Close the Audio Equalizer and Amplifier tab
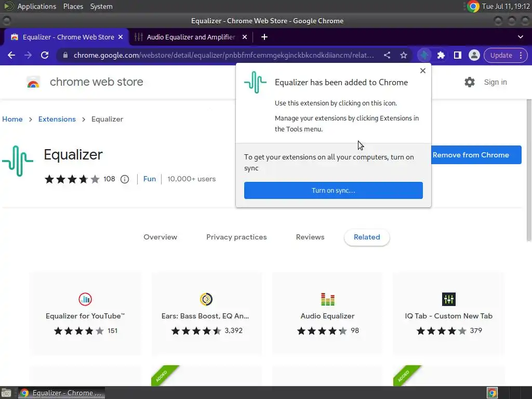Viewport: 532px width, 399px height. [245, 37]
